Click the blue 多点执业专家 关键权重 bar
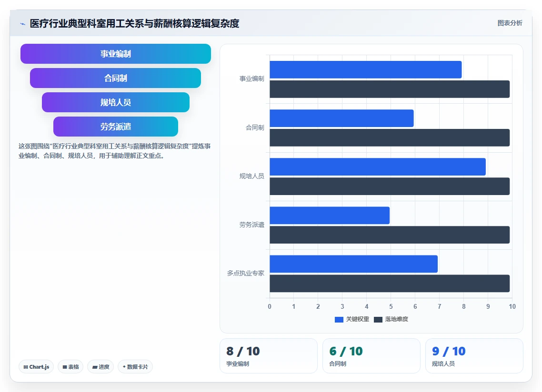Viewport: 542px width, 392px height. pos(353,264)
